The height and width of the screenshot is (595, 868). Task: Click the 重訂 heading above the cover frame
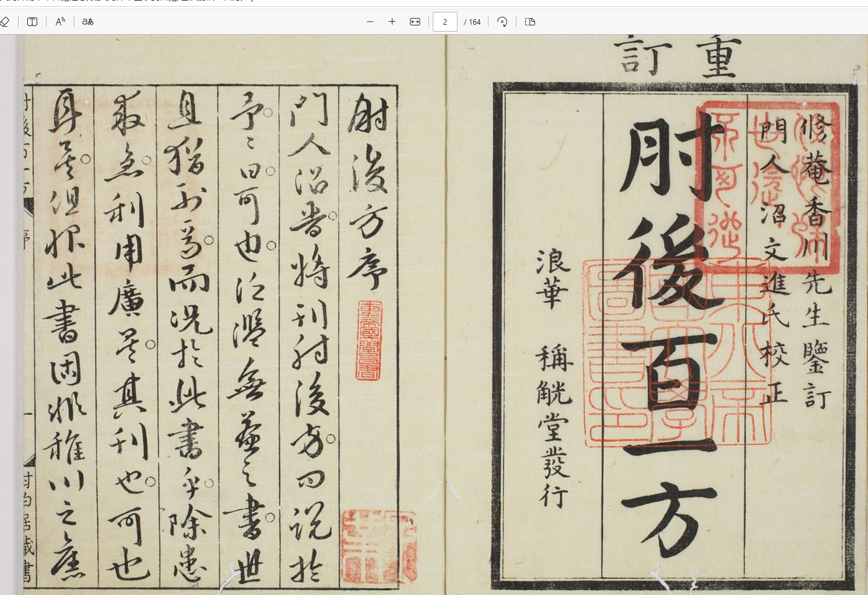(x=679, y=57)
